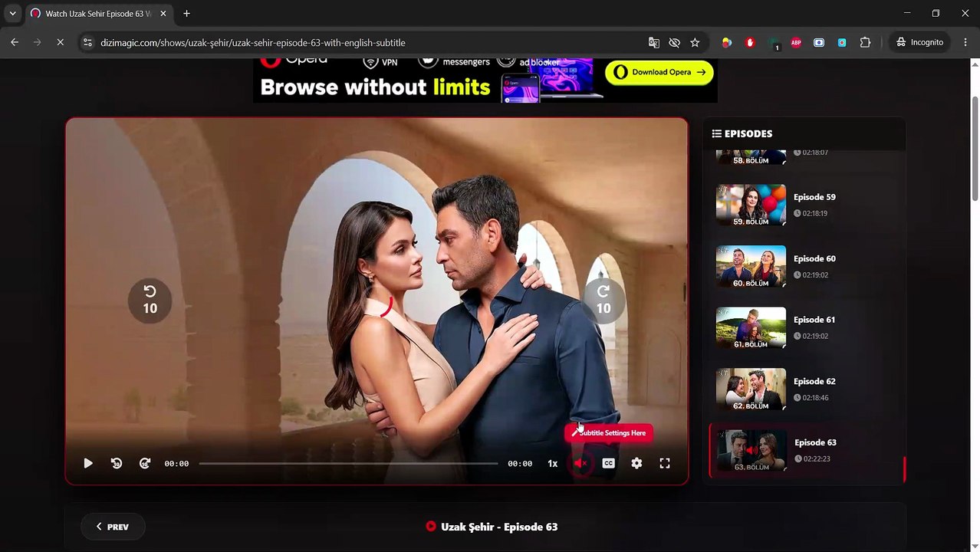Open Episode 60 in the episodes list
The height and width of the screenshot is (552, 980).
[x=806, y=266]
